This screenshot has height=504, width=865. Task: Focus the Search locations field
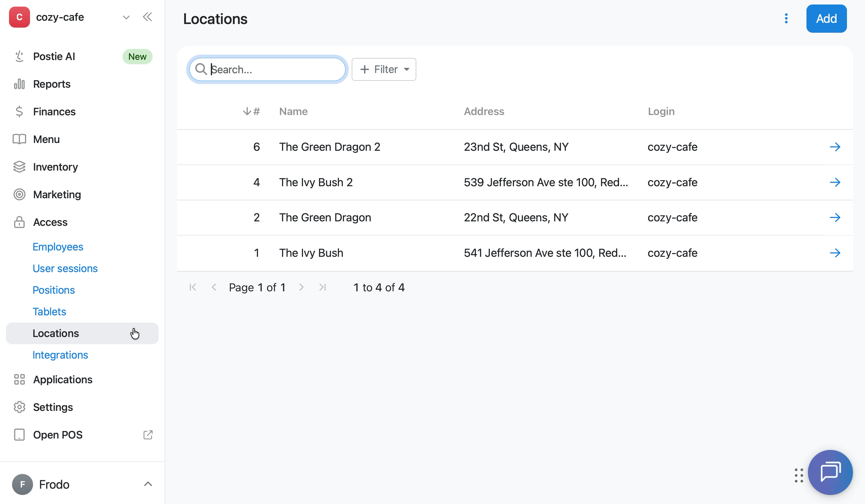[267, 69]
